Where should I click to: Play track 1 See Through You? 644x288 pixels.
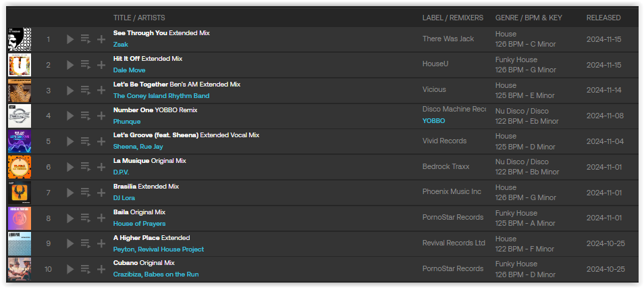point(70,39)
